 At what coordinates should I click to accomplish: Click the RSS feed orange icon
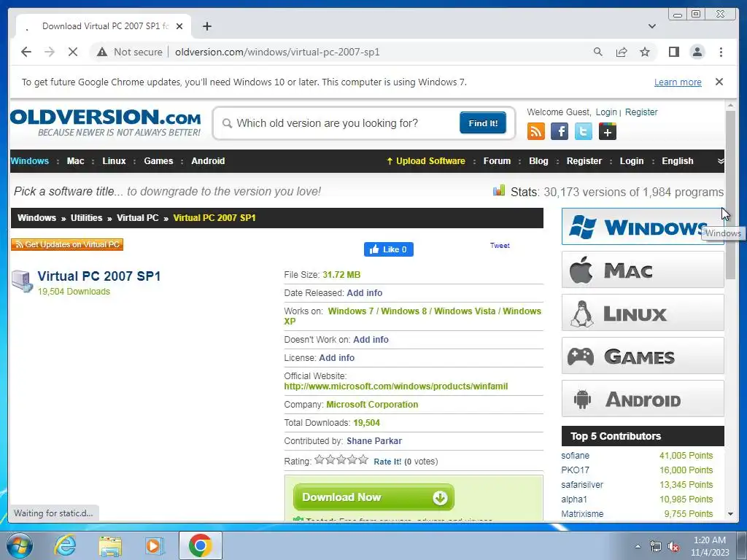click(x=536, y=131)
